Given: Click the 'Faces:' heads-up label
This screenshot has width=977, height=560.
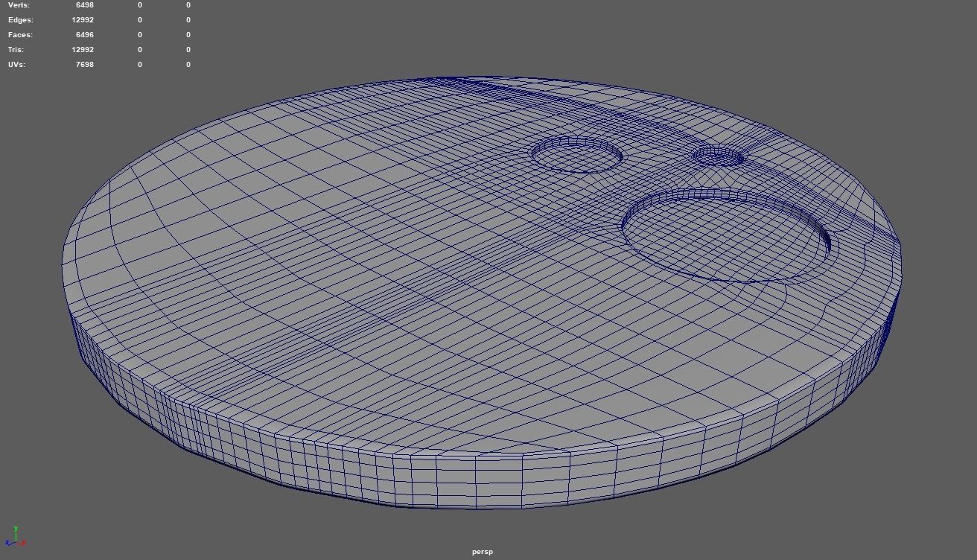Looking at the screenshot, I should [x=21, y=35].
